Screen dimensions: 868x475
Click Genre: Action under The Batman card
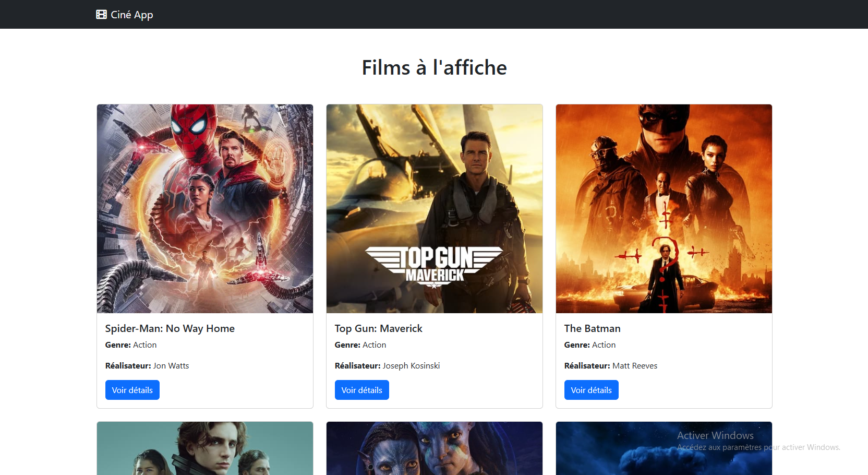click(590, 345)
